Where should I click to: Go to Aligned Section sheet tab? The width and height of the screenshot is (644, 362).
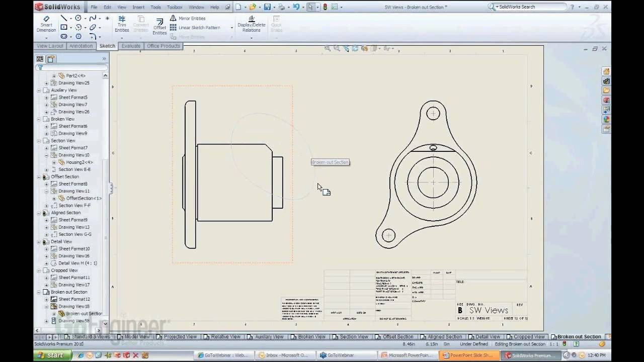coord(441,336)
